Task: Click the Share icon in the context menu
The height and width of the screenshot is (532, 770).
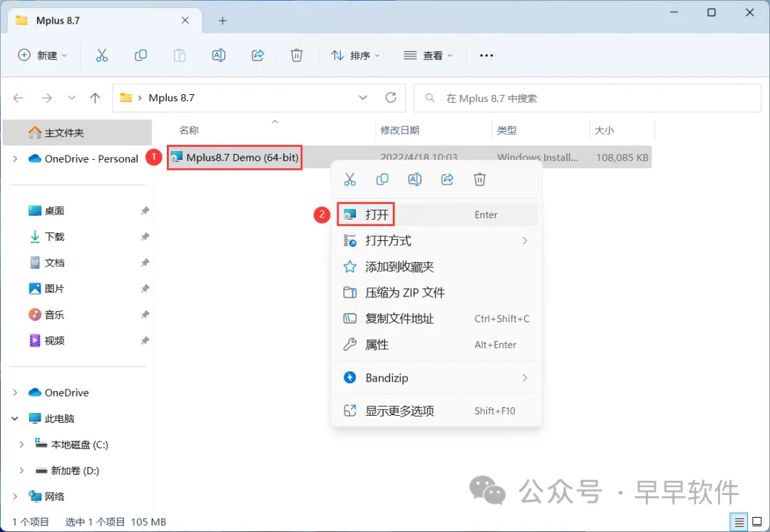Action: pos(447,179)
